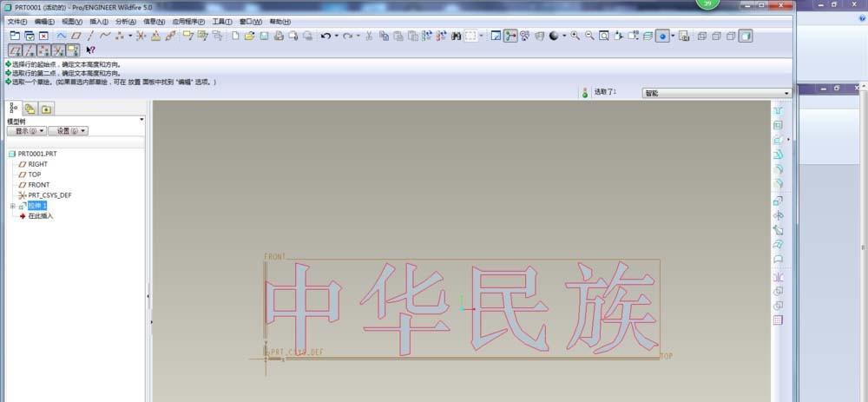The height and width of the screenshot is (402, 868).
Task: Toggle annotation element display
Action: (73, 49)
